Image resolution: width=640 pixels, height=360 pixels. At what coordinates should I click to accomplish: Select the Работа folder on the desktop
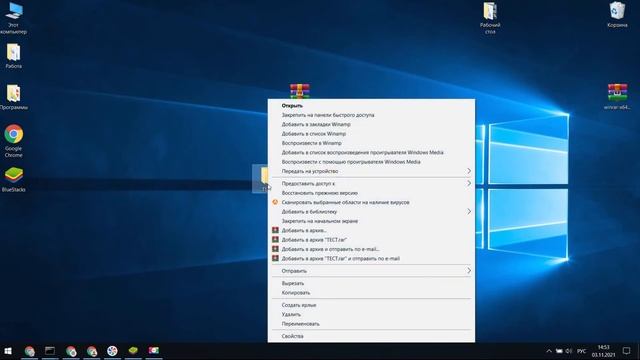[x=13, y=56]
